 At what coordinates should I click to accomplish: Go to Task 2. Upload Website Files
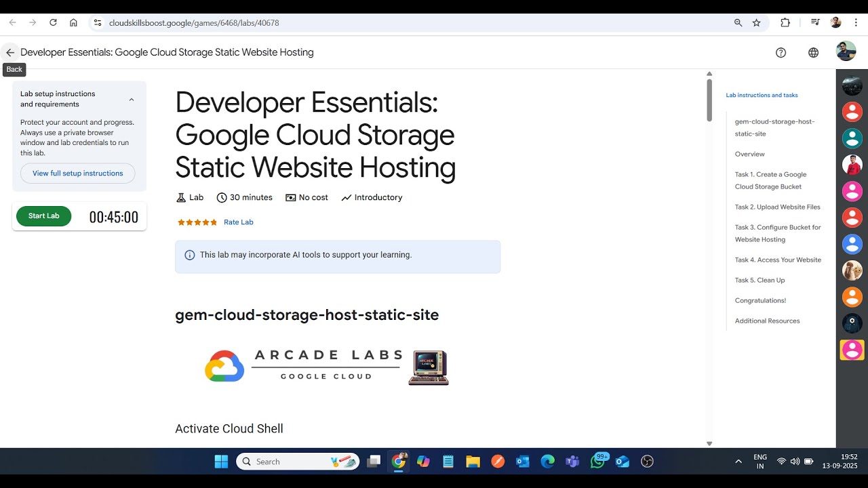pyautogui.click(x=778, y=207)
